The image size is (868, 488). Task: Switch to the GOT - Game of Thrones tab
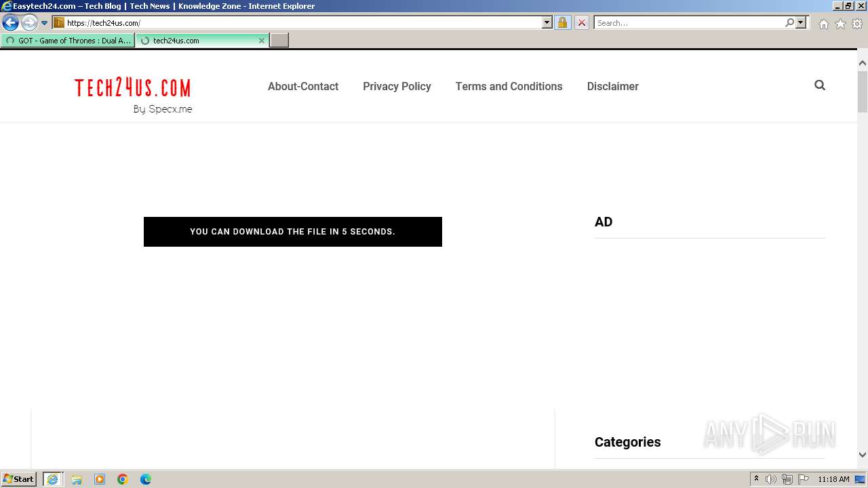(68, 41)
